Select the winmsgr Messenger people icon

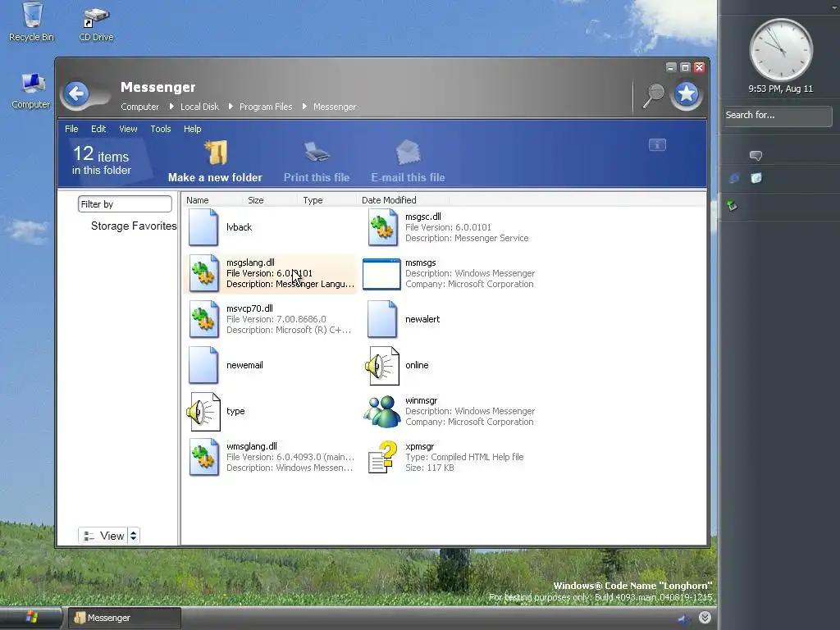tap(382, 412)
